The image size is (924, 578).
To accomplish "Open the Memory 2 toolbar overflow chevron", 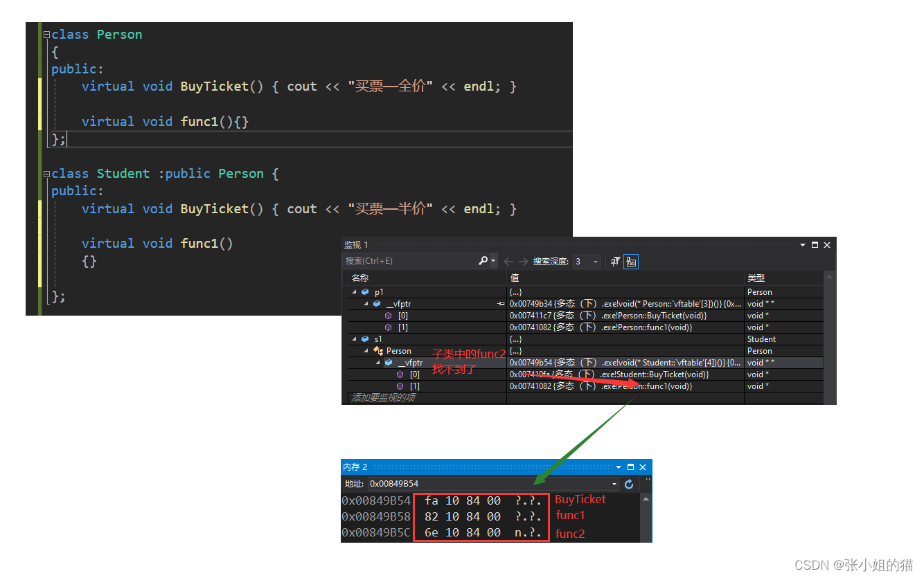I will pos(648,479).
